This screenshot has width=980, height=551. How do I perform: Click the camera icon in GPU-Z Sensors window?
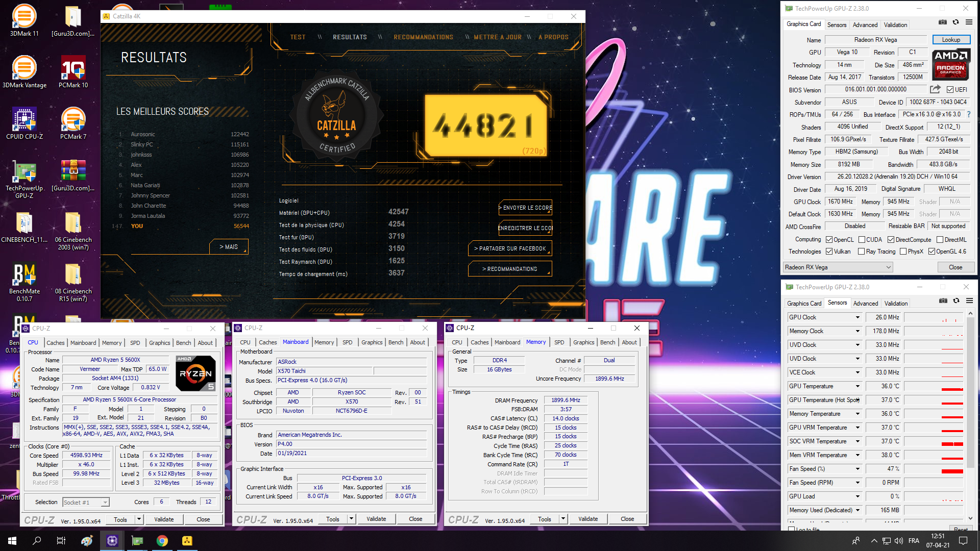[943, 301]
